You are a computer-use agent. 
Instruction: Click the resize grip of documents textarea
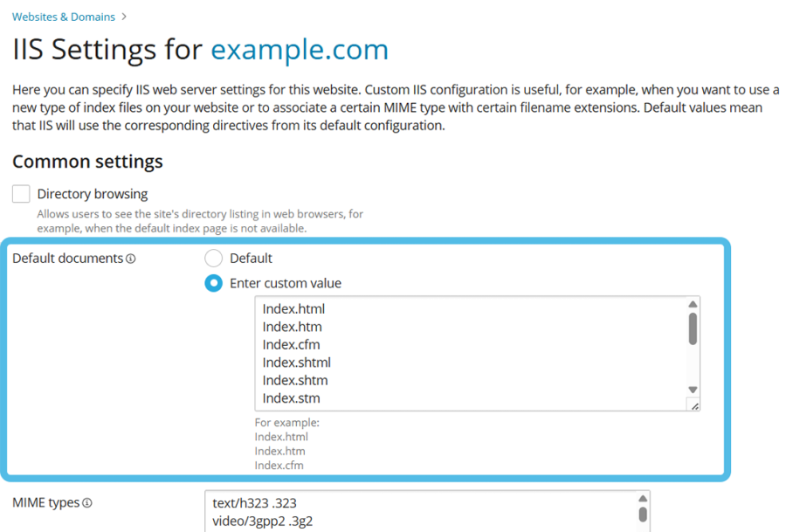pyautogui.click(x=693, y=405)
